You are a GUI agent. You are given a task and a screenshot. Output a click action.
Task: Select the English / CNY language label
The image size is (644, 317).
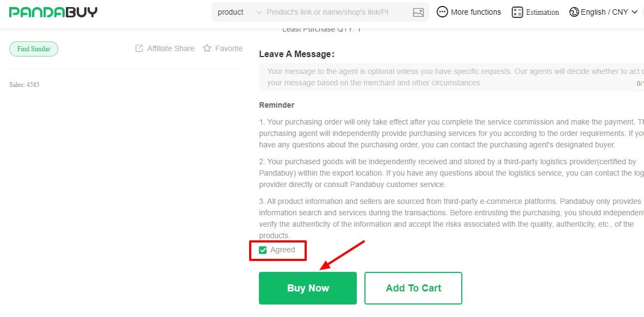(604, 12)
